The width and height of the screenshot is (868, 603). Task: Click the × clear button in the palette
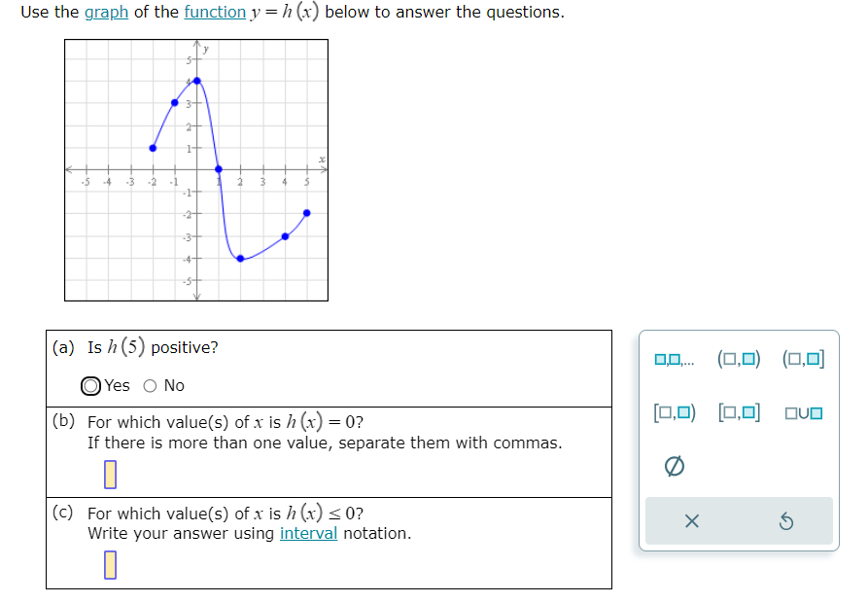[x=692, y=522]
